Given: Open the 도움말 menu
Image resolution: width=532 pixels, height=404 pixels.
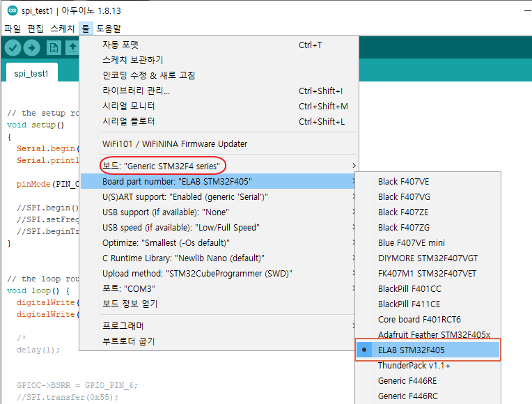Looking at the screenshot, I should tap(109, 29).
